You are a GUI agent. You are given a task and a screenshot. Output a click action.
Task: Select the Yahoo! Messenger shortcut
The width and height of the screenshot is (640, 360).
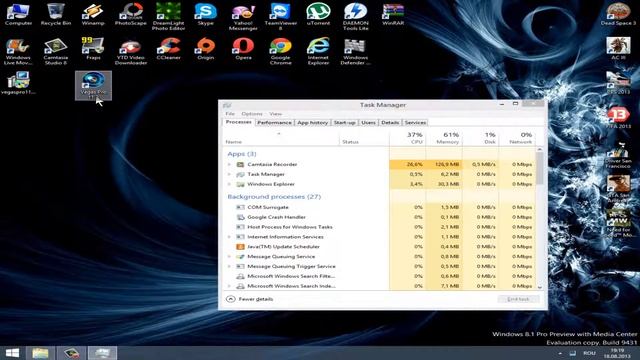(243, 17)
